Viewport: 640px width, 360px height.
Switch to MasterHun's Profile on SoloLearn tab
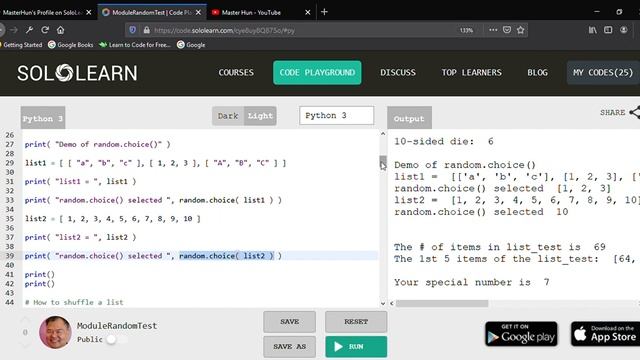[x=42, y=12]
